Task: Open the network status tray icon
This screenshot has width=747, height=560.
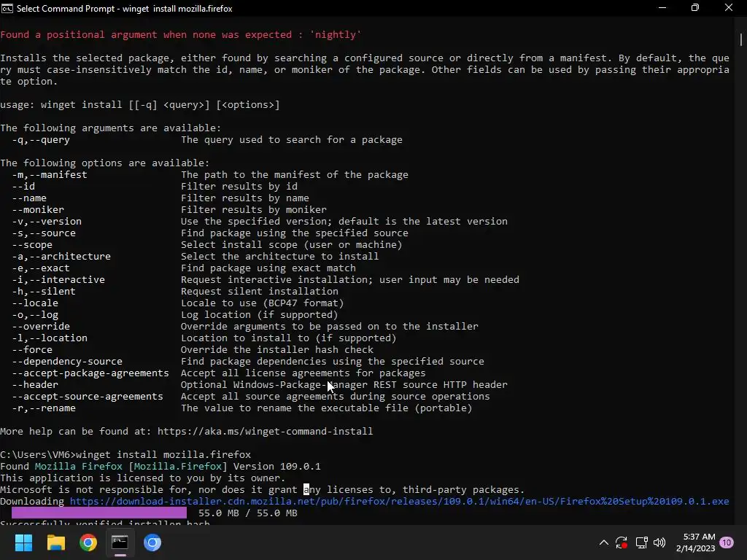Action: (x=641, y=542)
